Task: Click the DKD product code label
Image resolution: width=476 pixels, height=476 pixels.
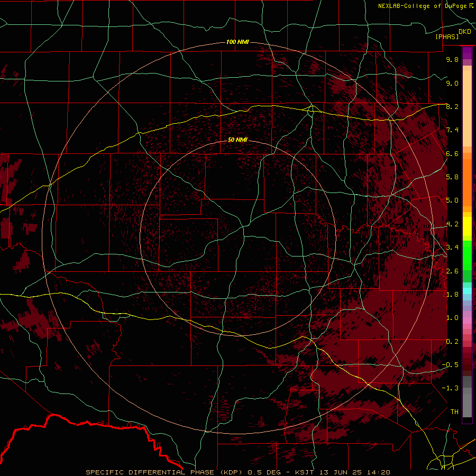Action: point(464,31)
